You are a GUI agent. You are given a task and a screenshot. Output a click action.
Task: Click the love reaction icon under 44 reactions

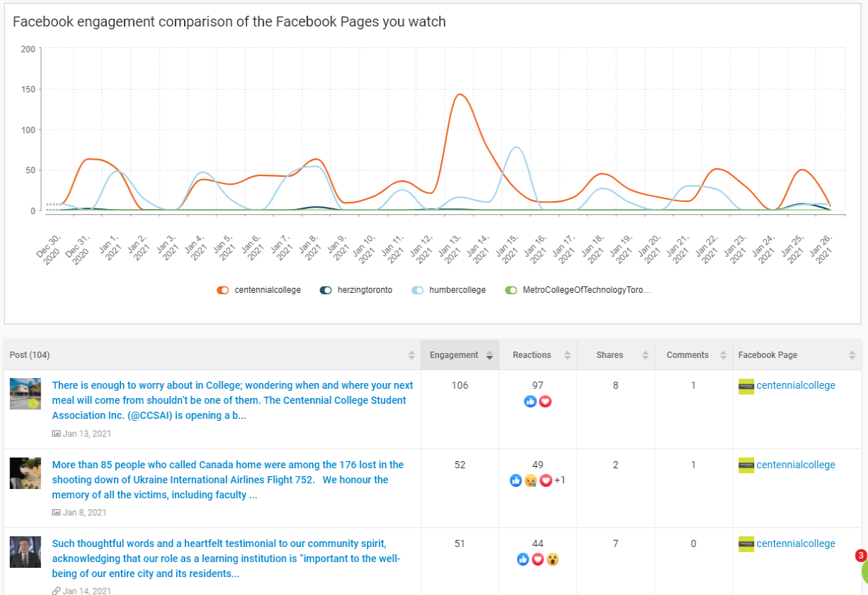(538, 559)
